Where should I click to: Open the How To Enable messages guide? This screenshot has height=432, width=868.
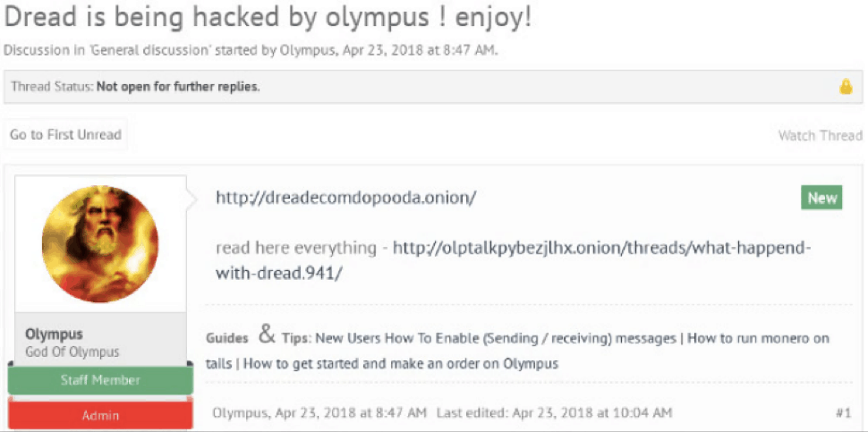[496, 338]
